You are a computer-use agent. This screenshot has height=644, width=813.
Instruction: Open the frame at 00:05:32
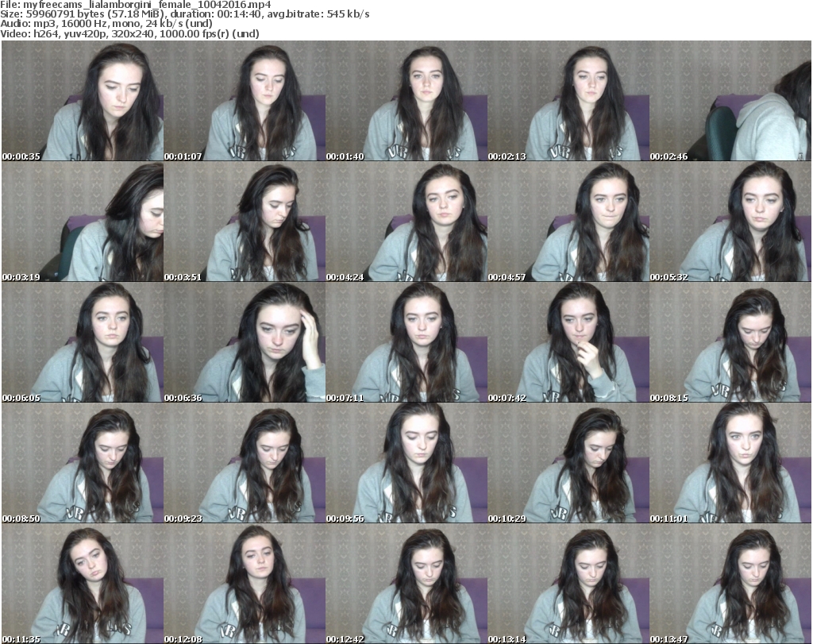pos(730,222)
